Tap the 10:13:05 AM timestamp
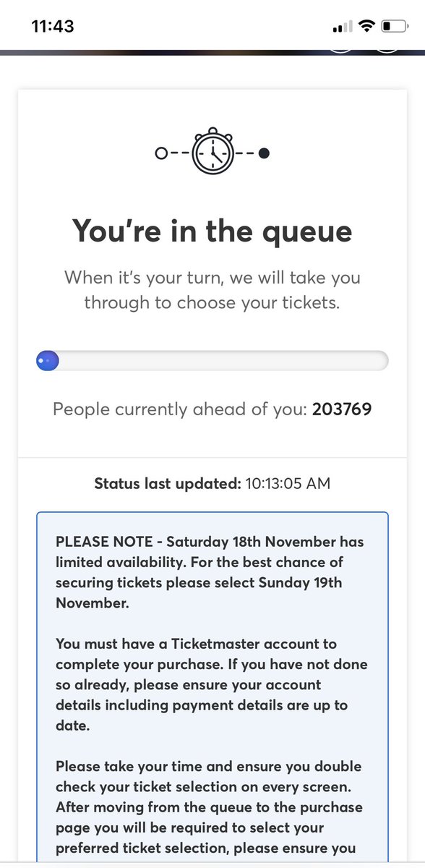The image size is (425, 868). (x=288, y=483)
